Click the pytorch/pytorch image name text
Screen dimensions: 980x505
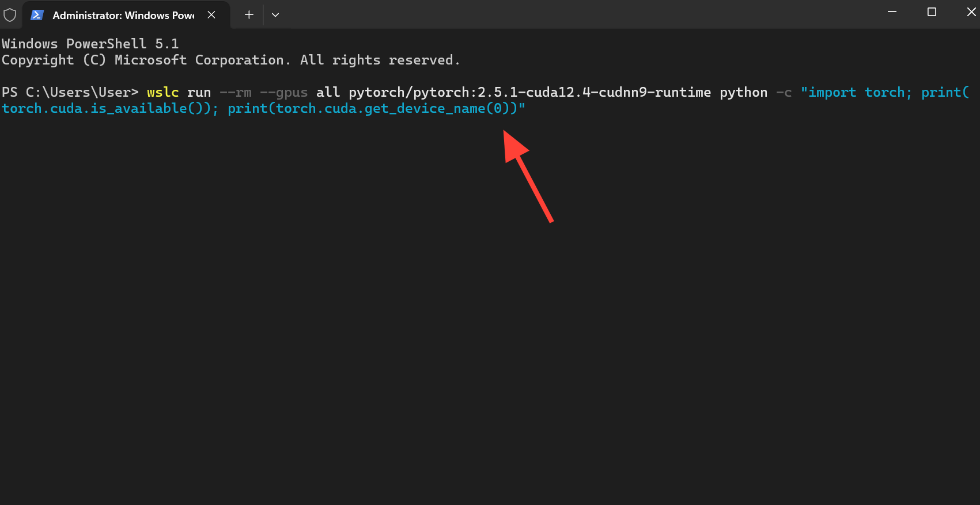[409, 93]
